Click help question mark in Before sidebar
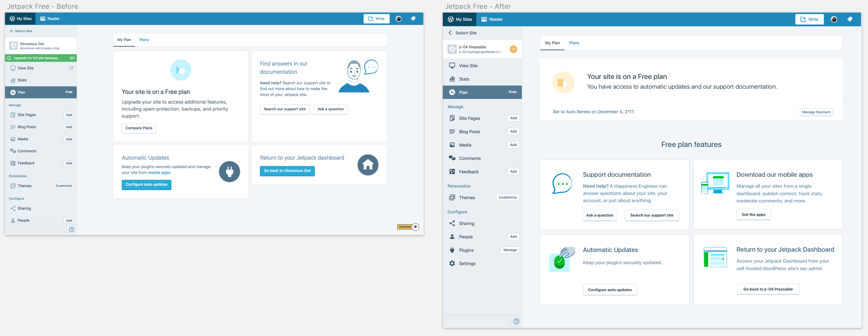Image resolution: width=868 pixels, height=336 pixels. (71, 230)
